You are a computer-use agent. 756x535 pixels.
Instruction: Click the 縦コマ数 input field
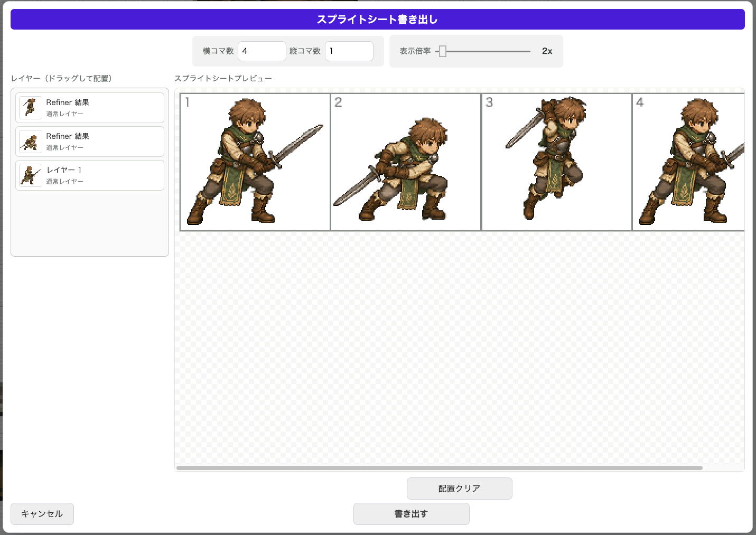pyautogui.click(x=349, y=51)
